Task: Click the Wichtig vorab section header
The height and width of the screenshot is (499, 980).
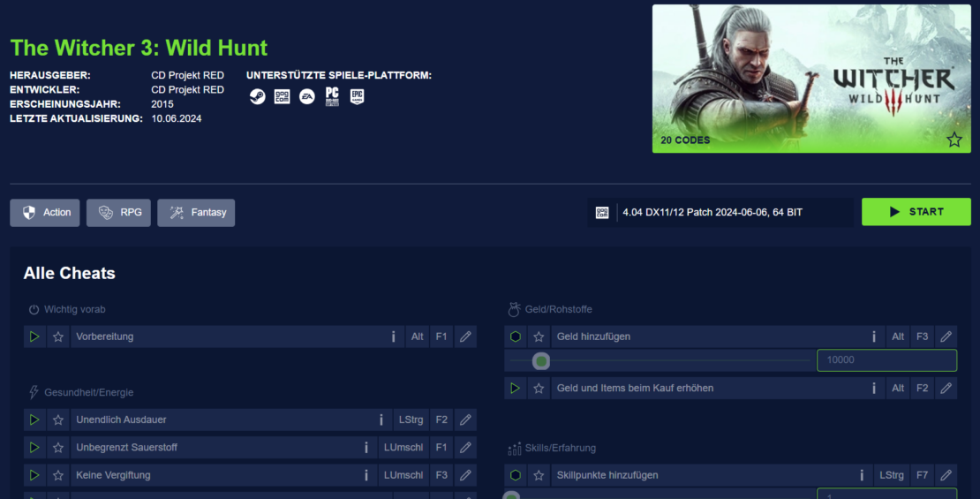Action: click(x=67, y=309)
